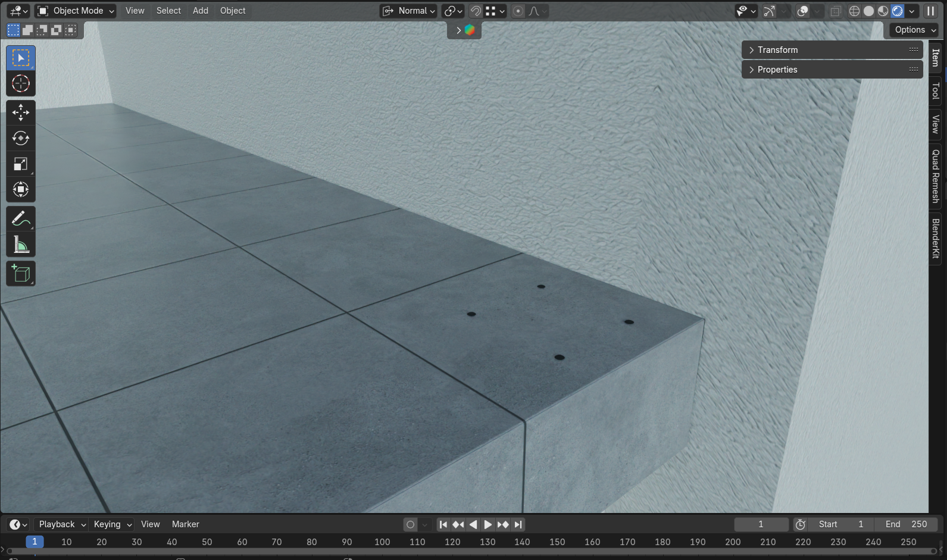Pick the Measure tool
This screenshot has width=947, height=560.
[21, 245]
